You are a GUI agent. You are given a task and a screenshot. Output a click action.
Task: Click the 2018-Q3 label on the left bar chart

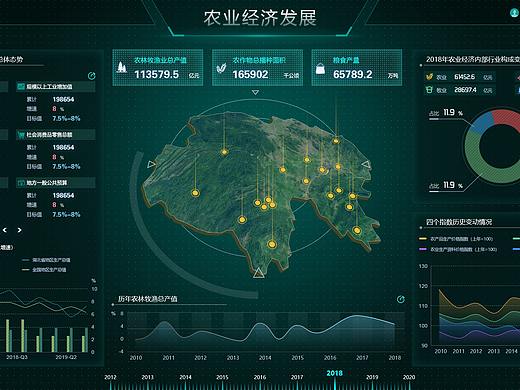point(17,357)
